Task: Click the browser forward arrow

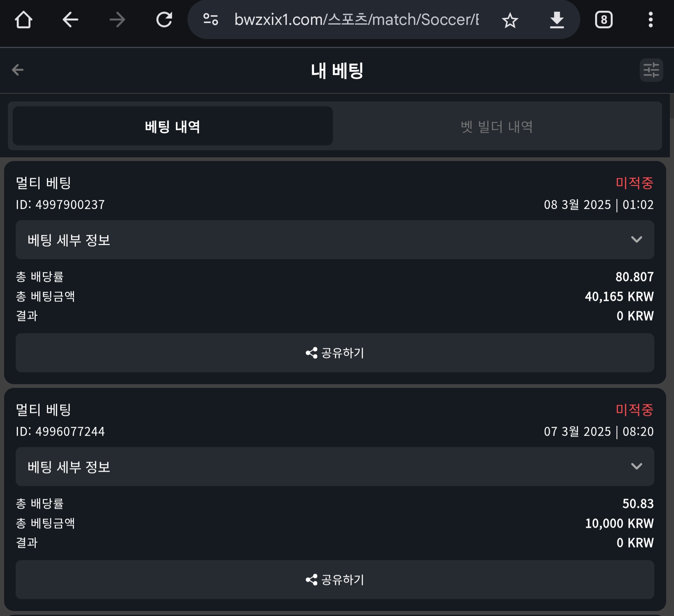Action: pyautogui.click(x=117, y=20)
